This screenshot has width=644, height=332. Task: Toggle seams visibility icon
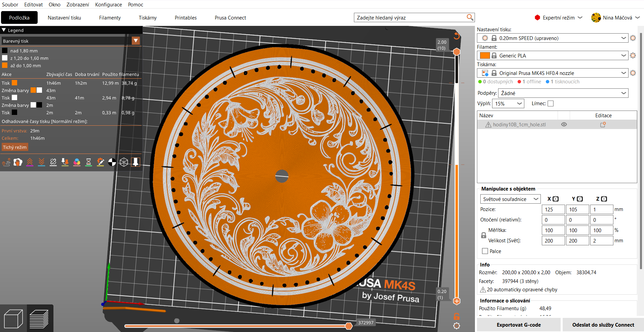pyautogui.click(x=53, y=162)
